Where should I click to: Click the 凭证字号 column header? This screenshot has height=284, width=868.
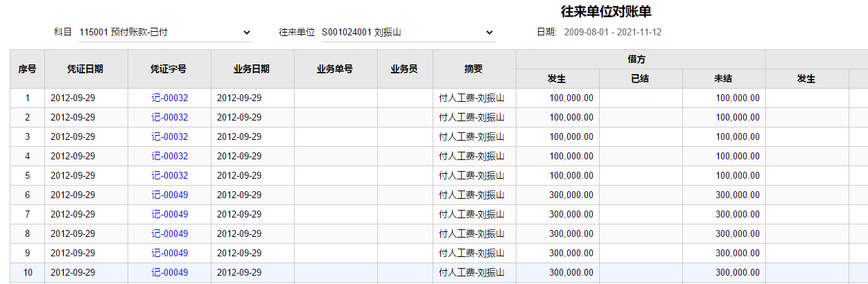[169, 69]
